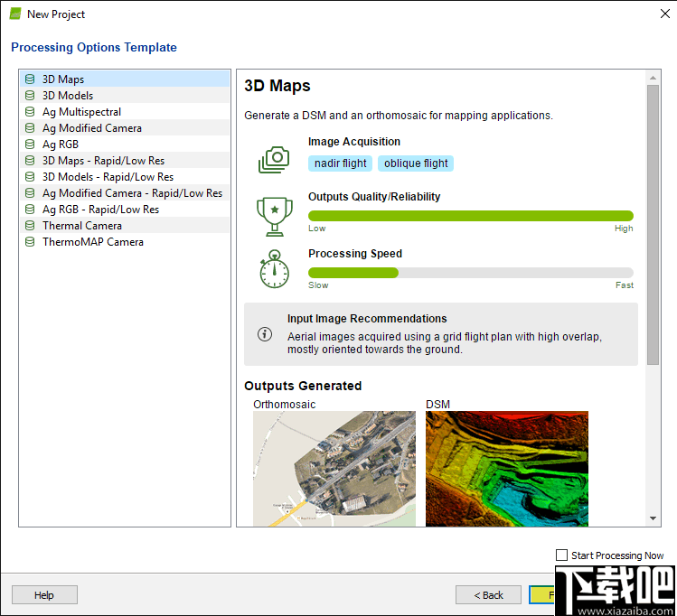Click the oblique flight tag
Viewport: 677px width, 616px height.
point(416,163)
